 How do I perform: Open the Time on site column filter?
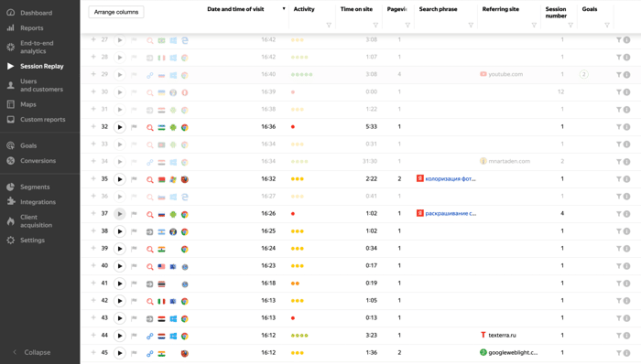pyautogui.click(x=375, y=26)
